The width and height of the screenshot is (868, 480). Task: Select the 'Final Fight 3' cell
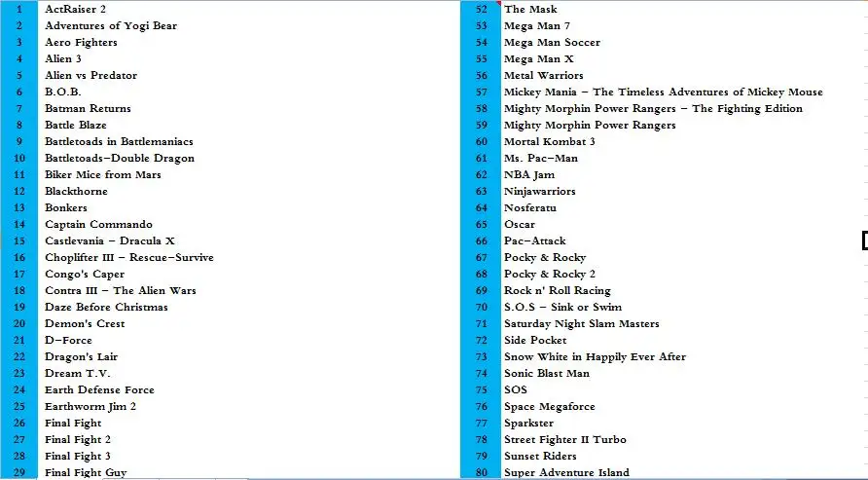[78, 458]
